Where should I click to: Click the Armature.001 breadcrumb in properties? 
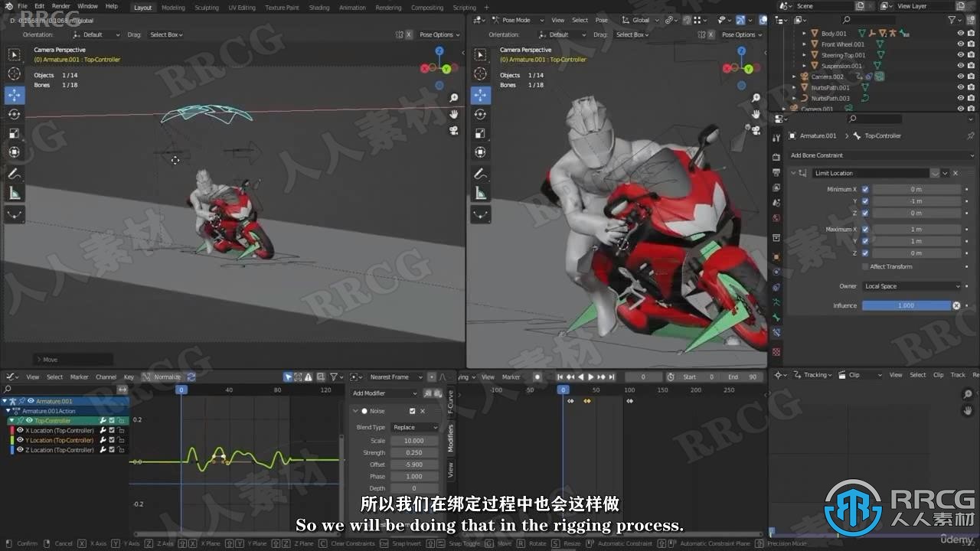818,135
